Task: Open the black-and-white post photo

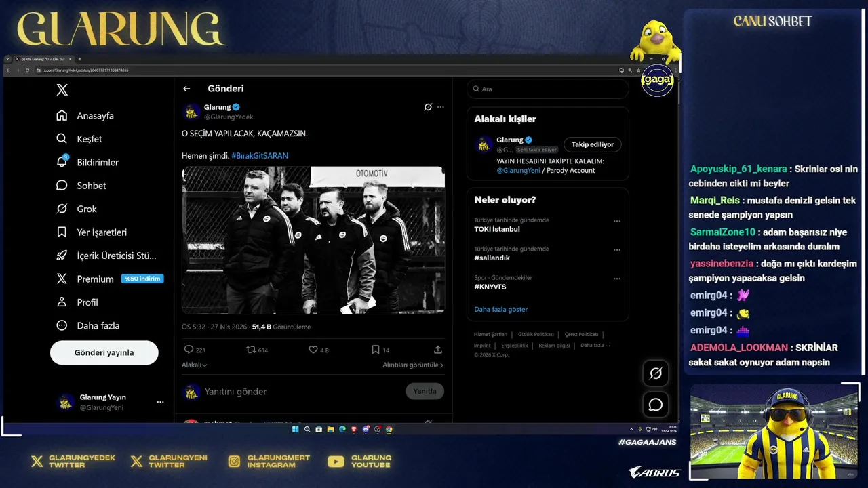Action: tap(313, 241)
